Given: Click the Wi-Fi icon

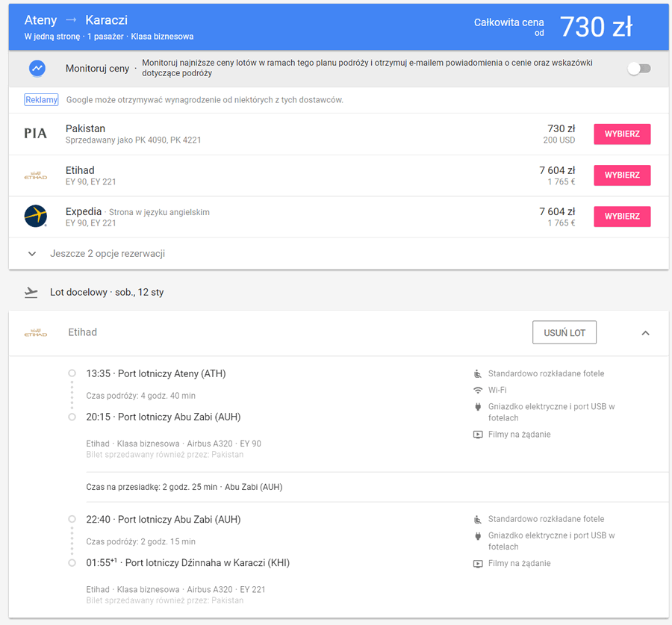Looking at the screenshot, I should (477, 390).
